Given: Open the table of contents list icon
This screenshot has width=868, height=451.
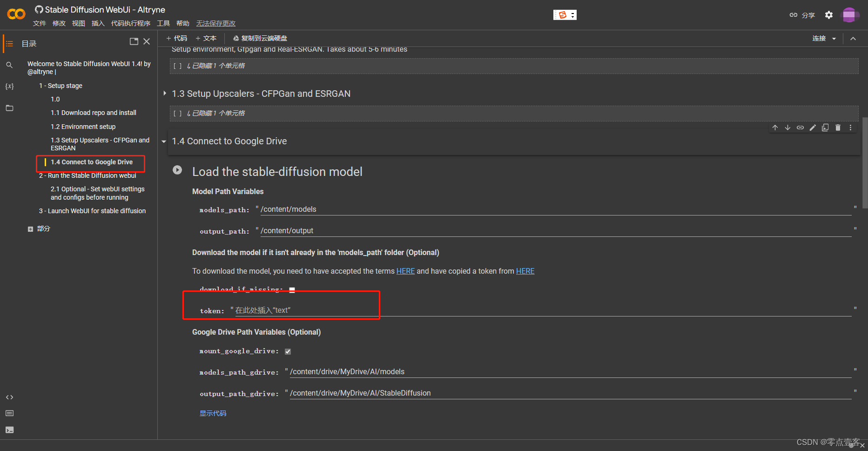Looking at the screenshot, I should [x=9, y=43].
